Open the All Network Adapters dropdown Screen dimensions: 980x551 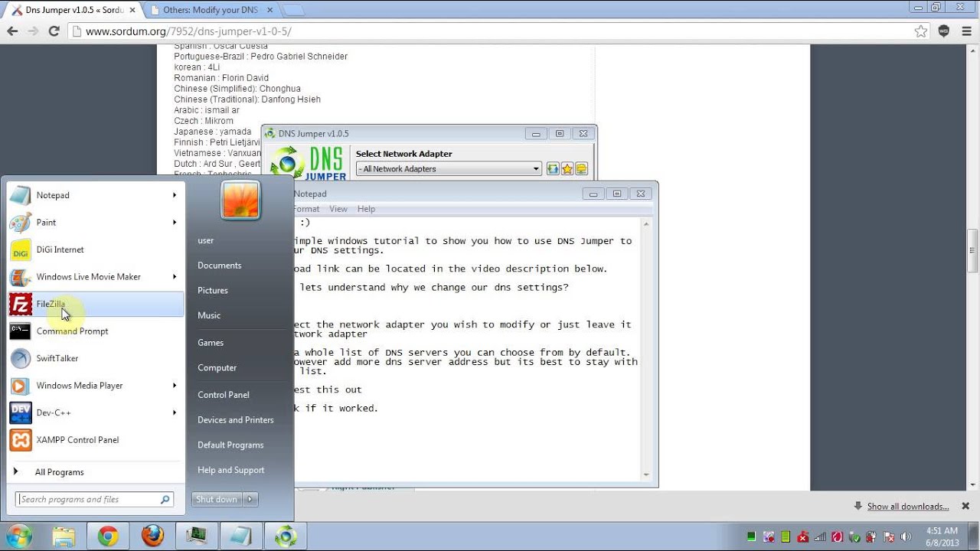449,168
